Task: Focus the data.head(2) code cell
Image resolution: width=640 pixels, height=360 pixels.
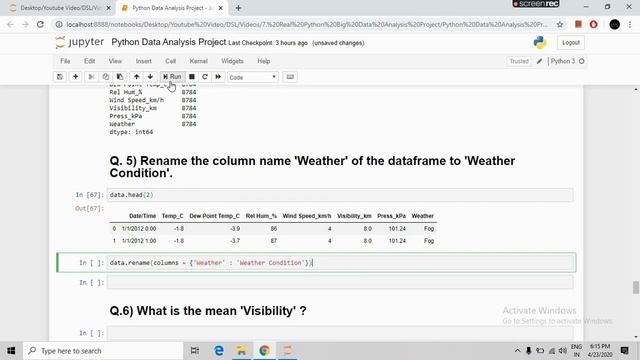Action: [340, 195]
